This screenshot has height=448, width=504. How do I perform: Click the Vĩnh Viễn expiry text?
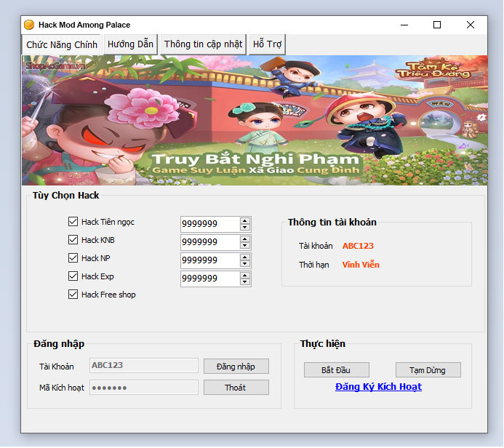coord(361,265)
